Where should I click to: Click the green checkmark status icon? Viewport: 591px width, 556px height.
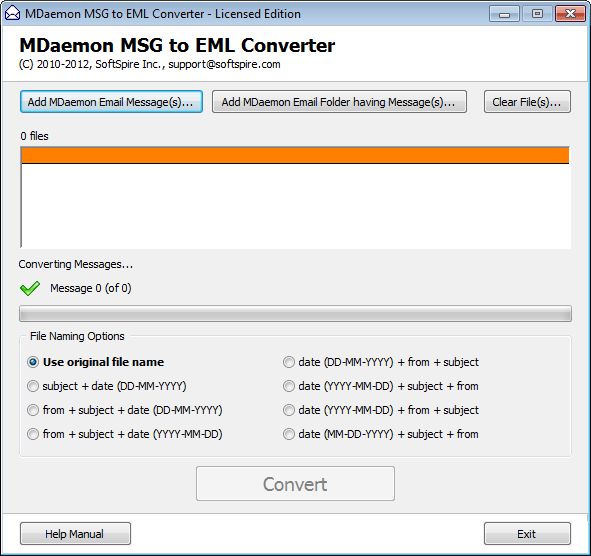coord(30,288)
